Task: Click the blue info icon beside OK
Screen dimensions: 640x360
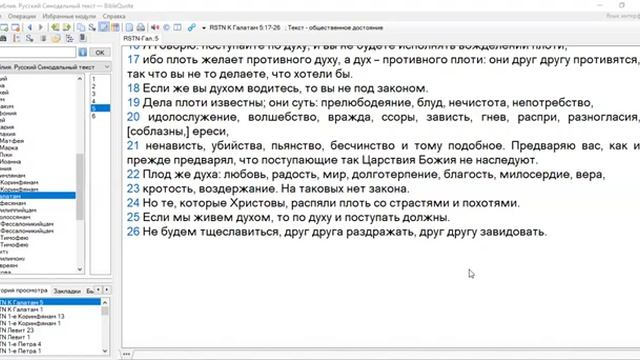Action: pos(82,52)
